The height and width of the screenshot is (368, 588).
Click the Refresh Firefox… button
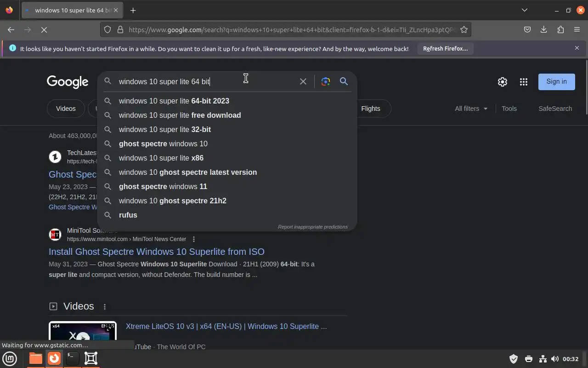click(x=445, y=48)
